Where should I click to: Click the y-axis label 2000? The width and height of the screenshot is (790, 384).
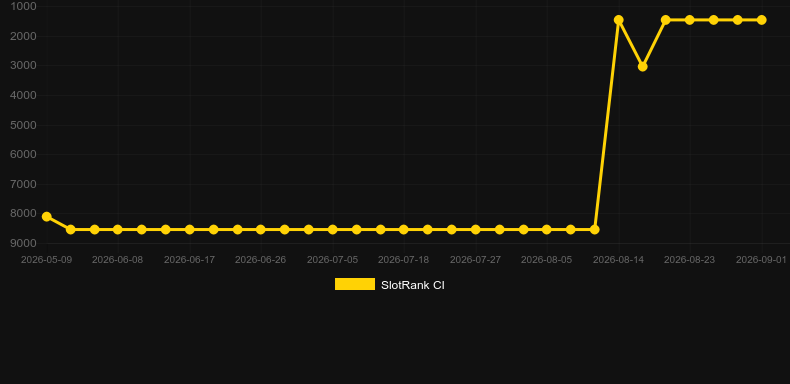coord(23,36)
